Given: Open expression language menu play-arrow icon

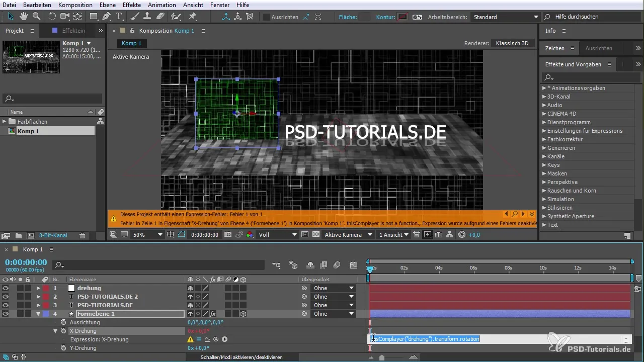Looking at the screenshot, I should pos(224,339).
